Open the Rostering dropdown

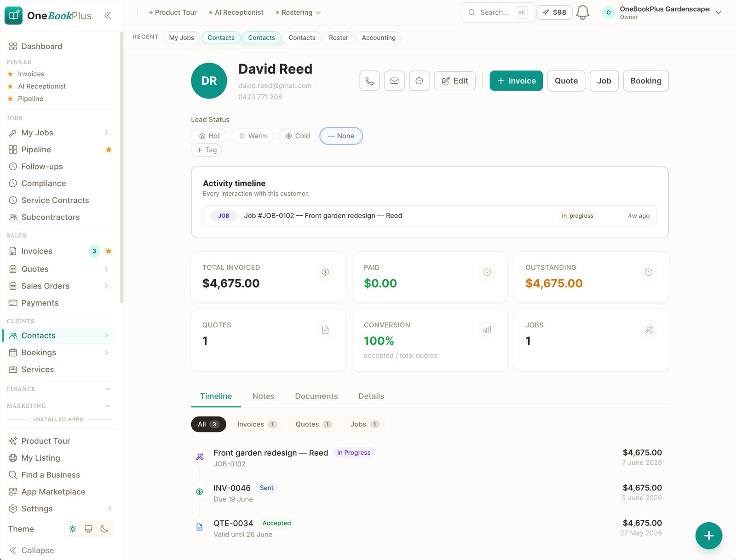(x=299, y=12)
